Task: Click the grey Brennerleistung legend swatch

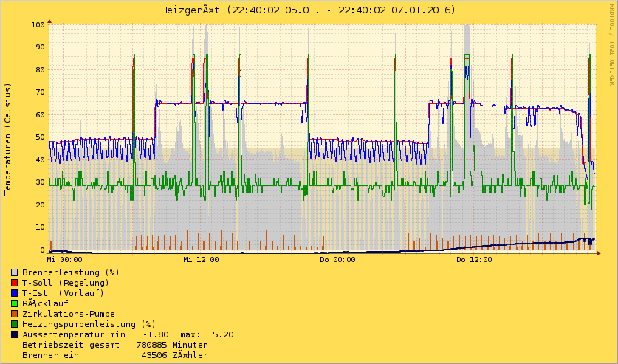Action: (15, 272)
